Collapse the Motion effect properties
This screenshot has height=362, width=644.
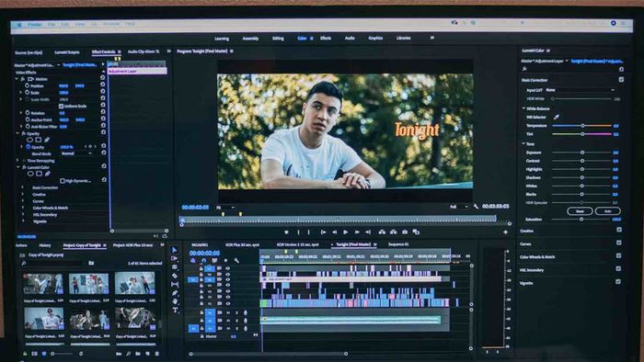[17, 79]
